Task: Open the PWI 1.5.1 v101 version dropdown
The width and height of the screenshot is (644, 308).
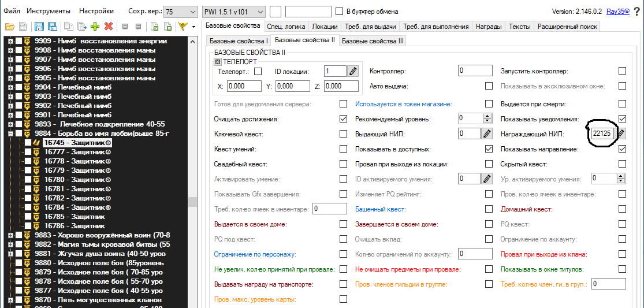Action: (x=234, y=12)
